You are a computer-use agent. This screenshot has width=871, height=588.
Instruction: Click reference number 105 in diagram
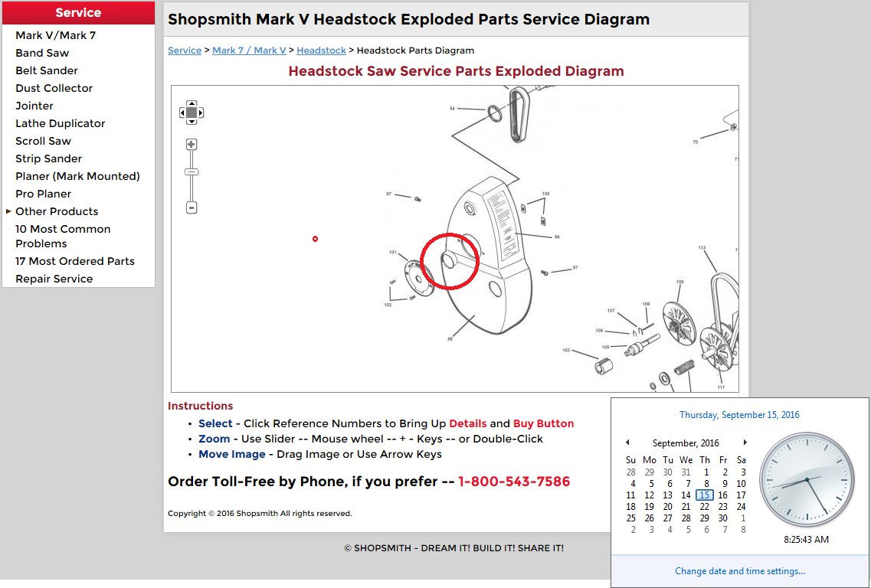605,347
